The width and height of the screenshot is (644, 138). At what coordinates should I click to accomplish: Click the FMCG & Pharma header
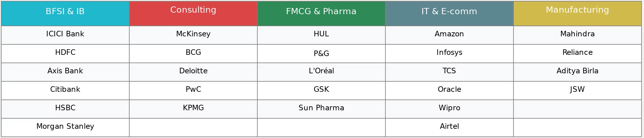pos(321,12)
